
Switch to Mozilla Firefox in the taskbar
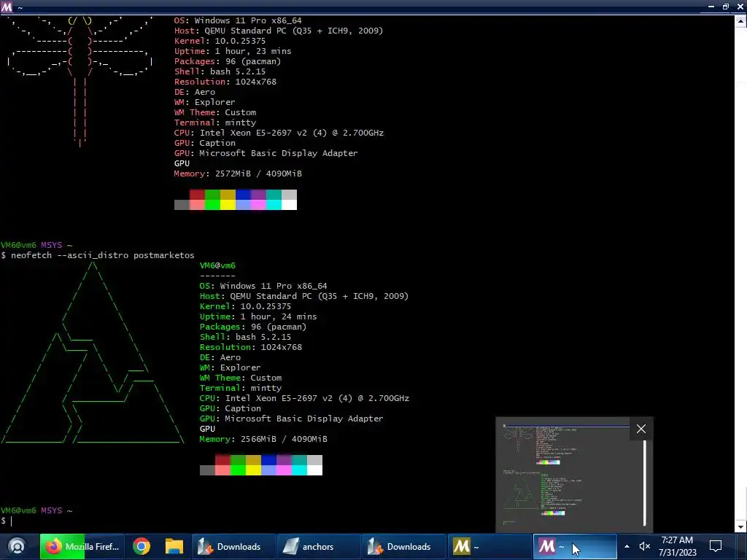point(82,546)
